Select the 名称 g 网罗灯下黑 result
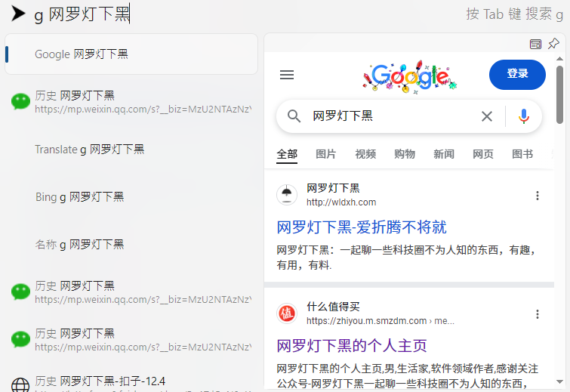The height and width of the screenshot is (392, 570). coord(79,245)
